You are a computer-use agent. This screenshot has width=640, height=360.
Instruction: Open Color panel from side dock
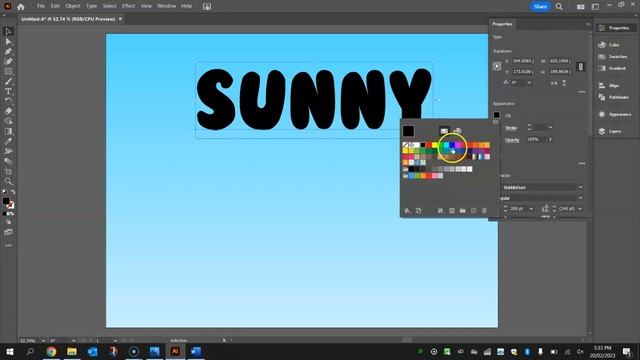(609, 45)
